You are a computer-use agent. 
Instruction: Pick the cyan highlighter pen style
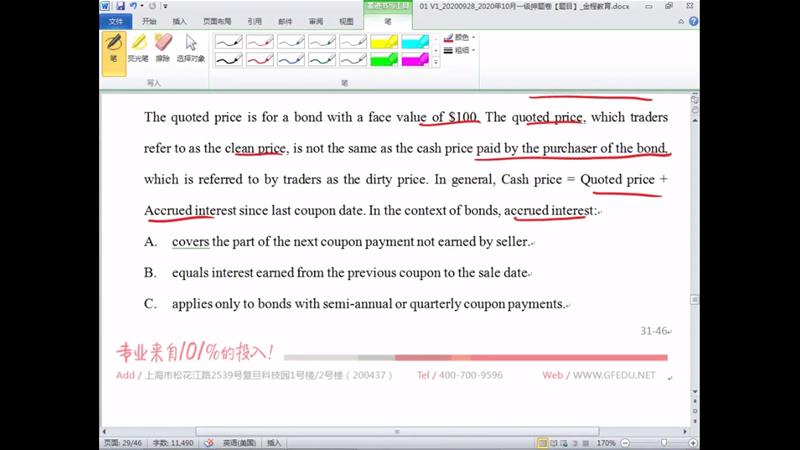pos(415,42)
